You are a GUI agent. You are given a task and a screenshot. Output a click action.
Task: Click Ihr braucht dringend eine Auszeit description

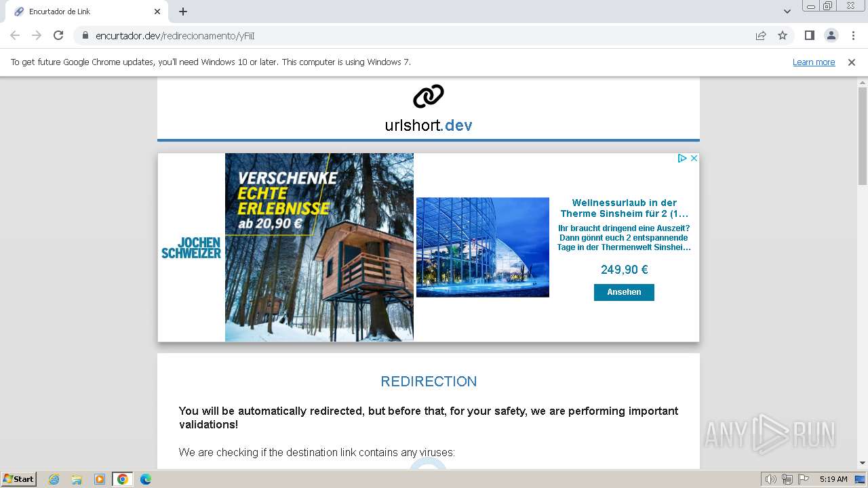(x=625, y=238)
